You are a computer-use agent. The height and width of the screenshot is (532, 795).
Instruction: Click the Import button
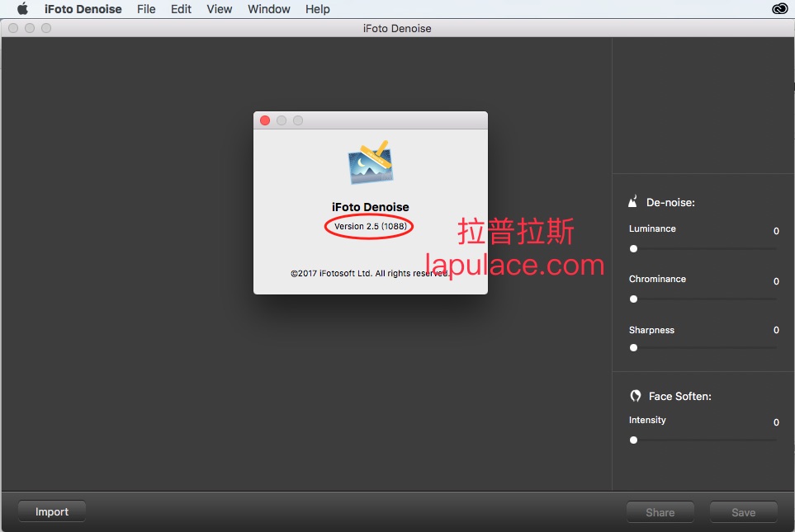pyautogui.click(x=52, y=511)
